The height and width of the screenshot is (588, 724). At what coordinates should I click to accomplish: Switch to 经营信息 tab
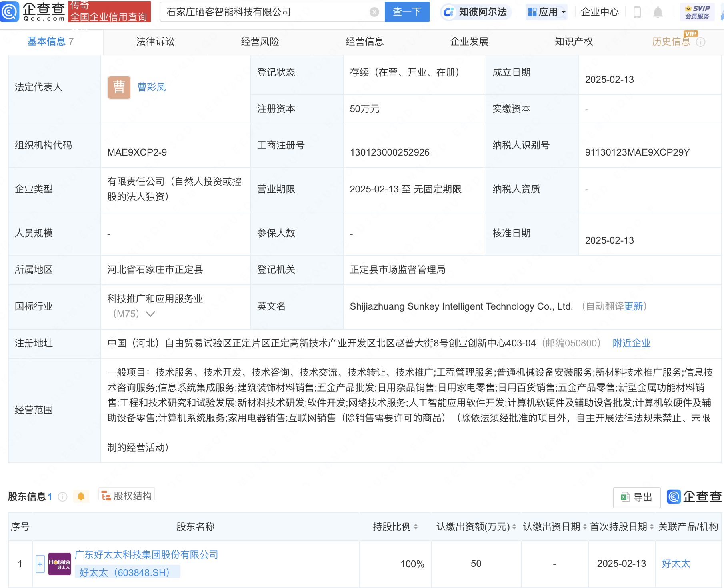[365, 42]
